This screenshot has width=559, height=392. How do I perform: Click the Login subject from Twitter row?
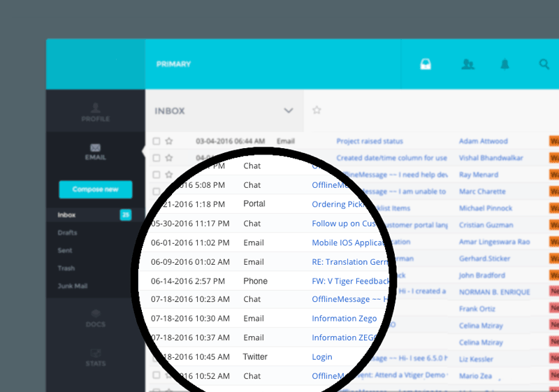(x=322, y=357)
